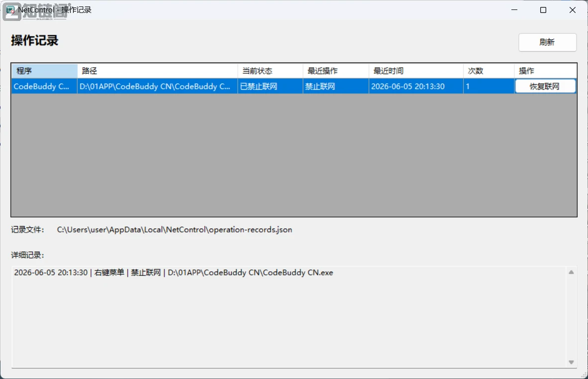Click the 最近操作 column header
The height and width of the screenshot is (379, 588).
tap(336, 71)
